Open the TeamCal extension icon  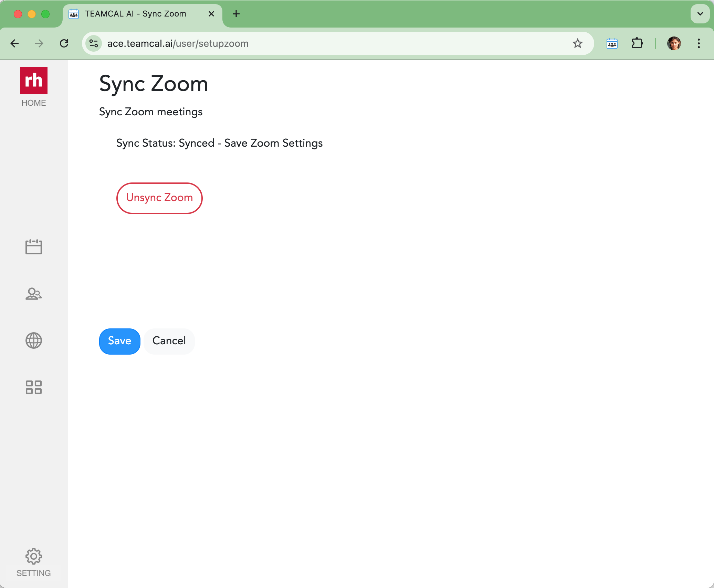tap(612, 43)
